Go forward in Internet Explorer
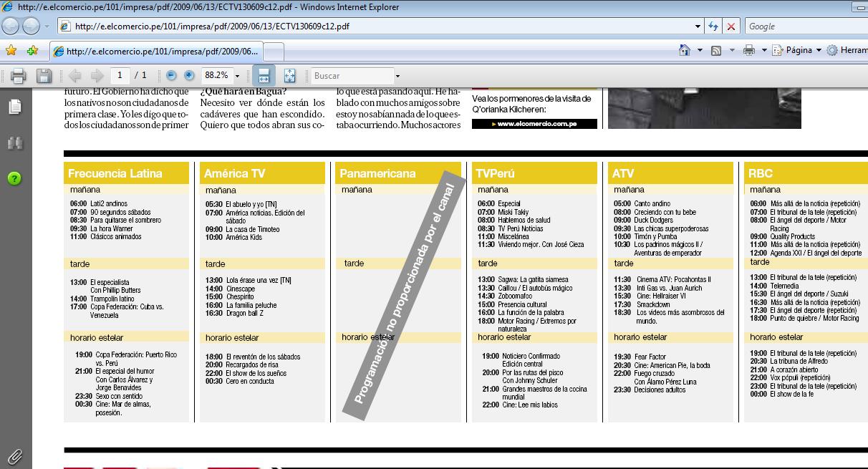The width and height of the screenshot is (868, 469). point(31,26)
